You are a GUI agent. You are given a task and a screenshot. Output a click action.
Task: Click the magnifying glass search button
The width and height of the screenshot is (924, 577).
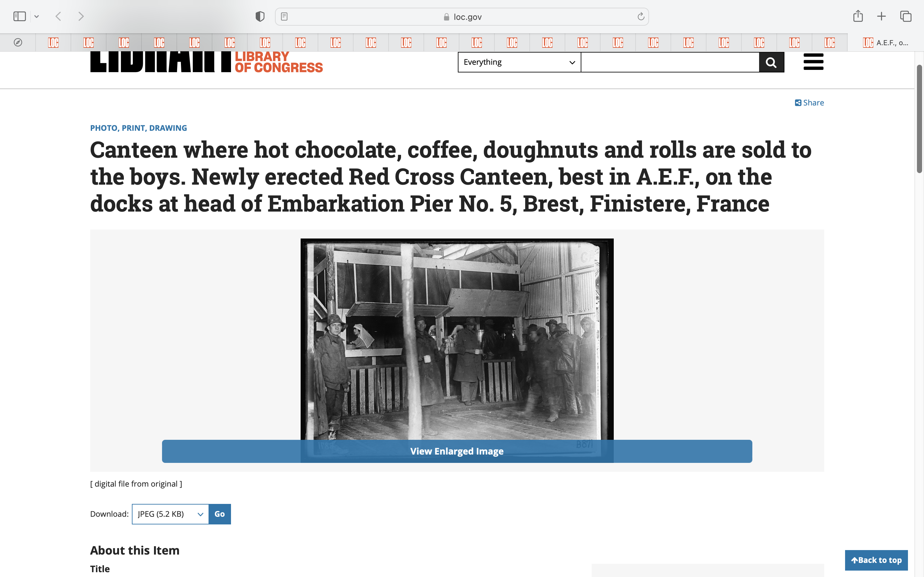pyautogui.click(x=771, y=62)
